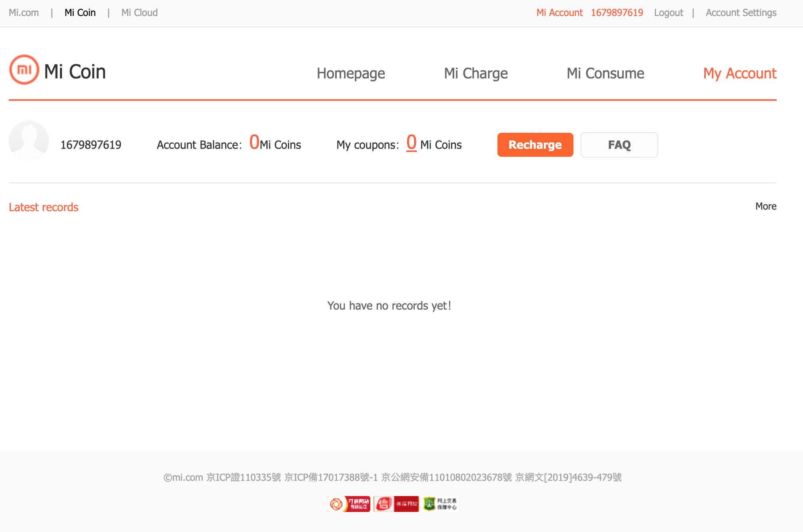Click the first orange trust badge in footer

click(x=349, y=504)
